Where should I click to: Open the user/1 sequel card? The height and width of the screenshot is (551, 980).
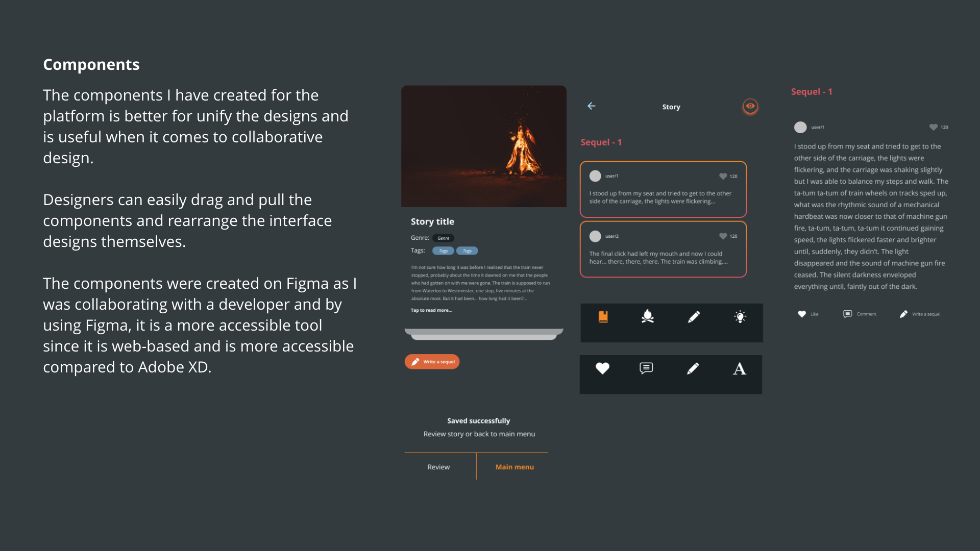coord(663,189)
